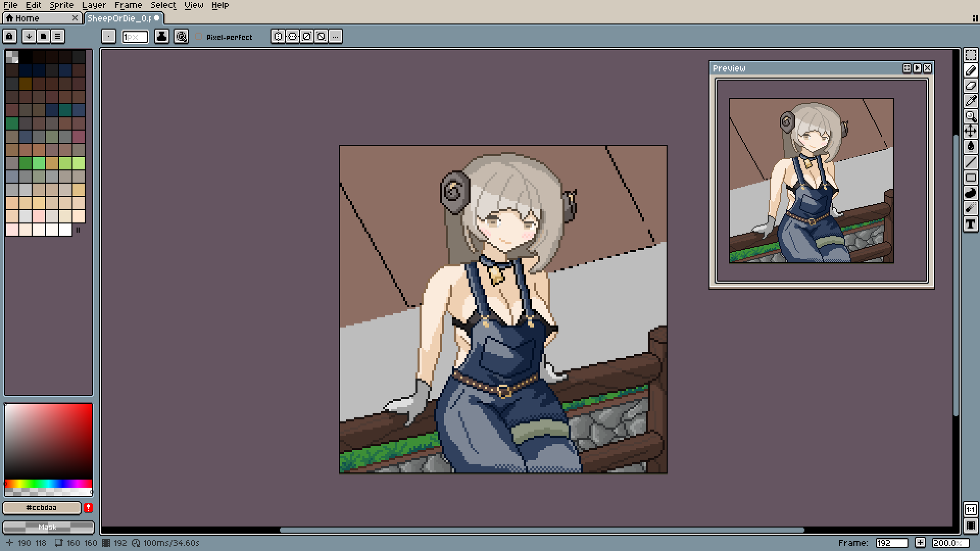Pick the bright green palette swatch
This screenshot has height=551, width=980.
(39, 163)
